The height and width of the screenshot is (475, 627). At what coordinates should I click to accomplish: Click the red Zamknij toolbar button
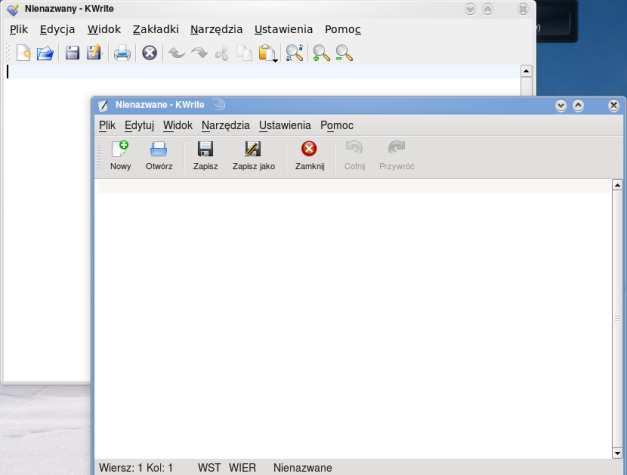click(310, 156)
